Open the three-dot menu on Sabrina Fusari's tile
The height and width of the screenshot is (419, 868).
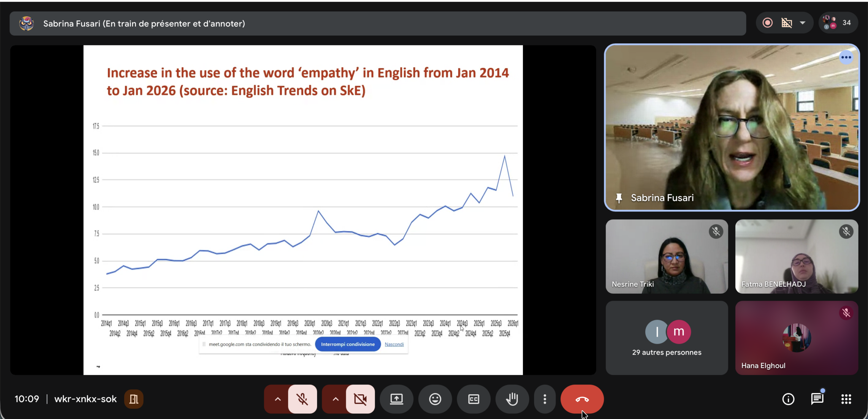[x=846, y=57]
